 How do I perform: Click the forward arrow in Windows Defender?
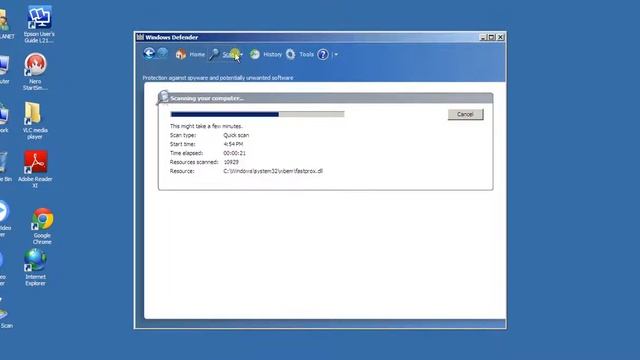click(162, 53)
